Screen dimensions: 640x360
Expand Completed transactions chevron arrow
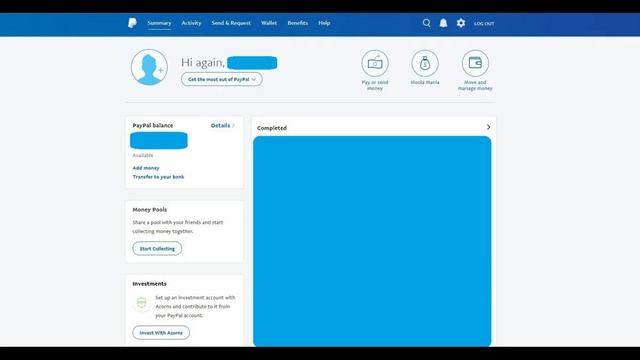click(x=488, y=127)
